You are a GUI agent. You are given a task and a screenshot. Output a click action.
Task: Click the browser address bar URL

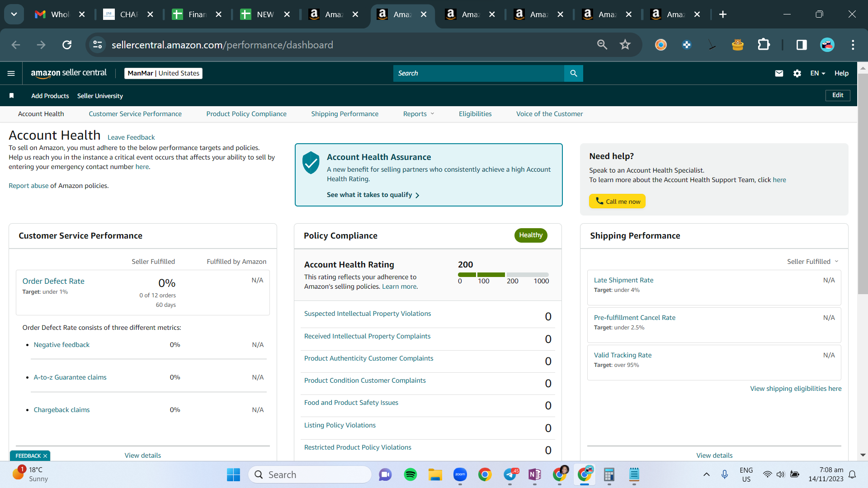coord(222,45)
